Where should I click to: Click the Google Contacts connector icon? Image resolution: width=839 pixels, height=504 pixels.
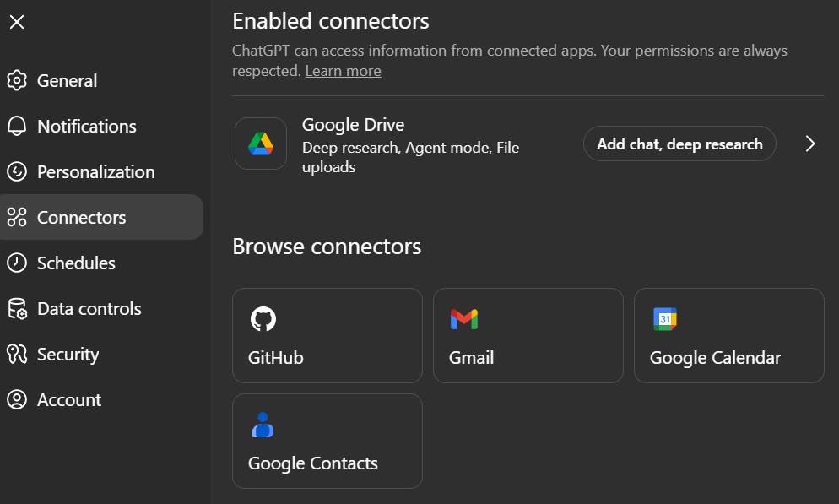click(263, 425)
